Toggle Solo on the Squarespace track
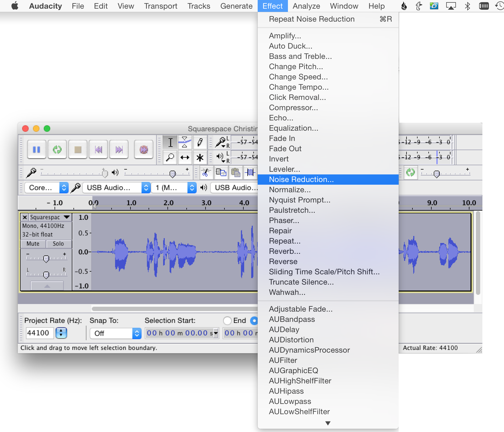 click(x=58, y=244)
